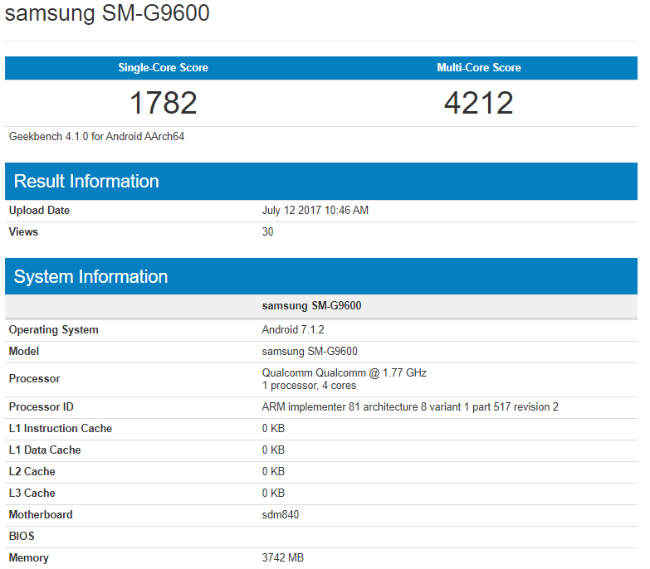
Task: Click the Motherboard label
Action: [41, 515]
